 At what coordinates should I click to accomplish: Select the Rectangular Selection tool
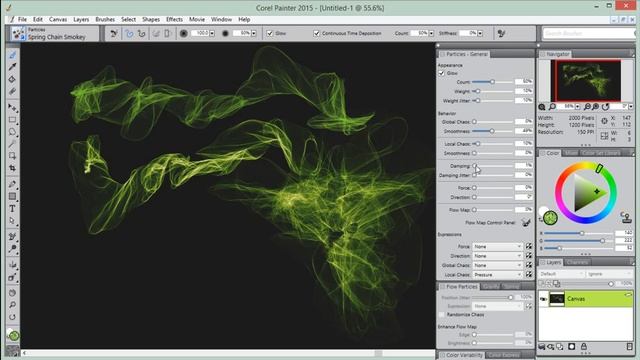pos(12,120)
